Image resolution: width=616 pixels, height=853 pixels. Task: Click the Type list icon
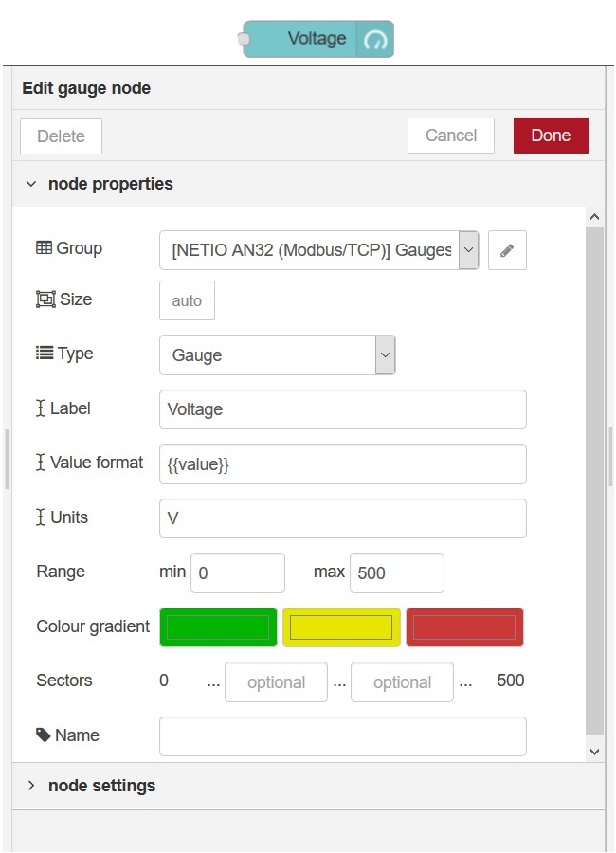45,354
